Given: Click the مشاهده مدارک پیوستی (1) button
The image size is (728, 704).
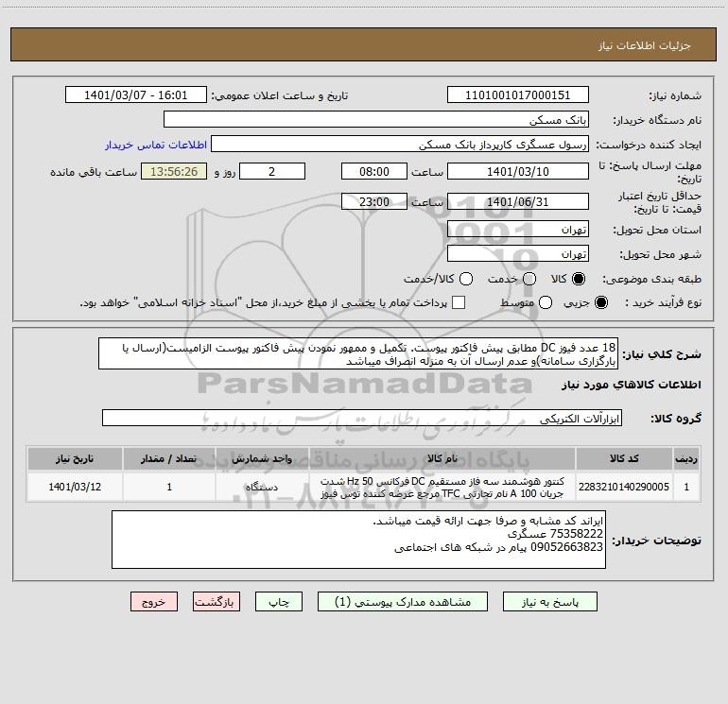Looking at the screenshot, I should [403, 602].
